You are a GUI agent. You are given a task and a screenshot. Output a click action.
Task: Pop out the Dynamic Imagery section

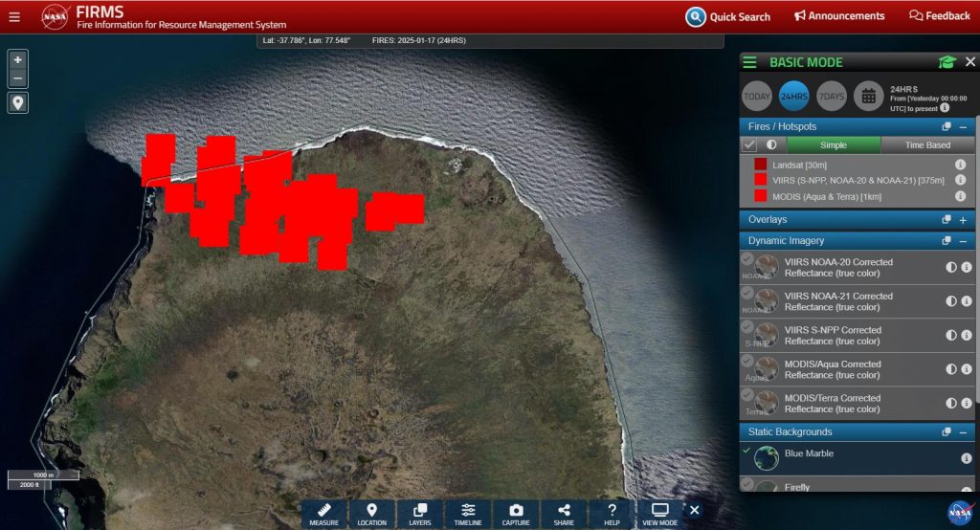(x=947, y=241)
